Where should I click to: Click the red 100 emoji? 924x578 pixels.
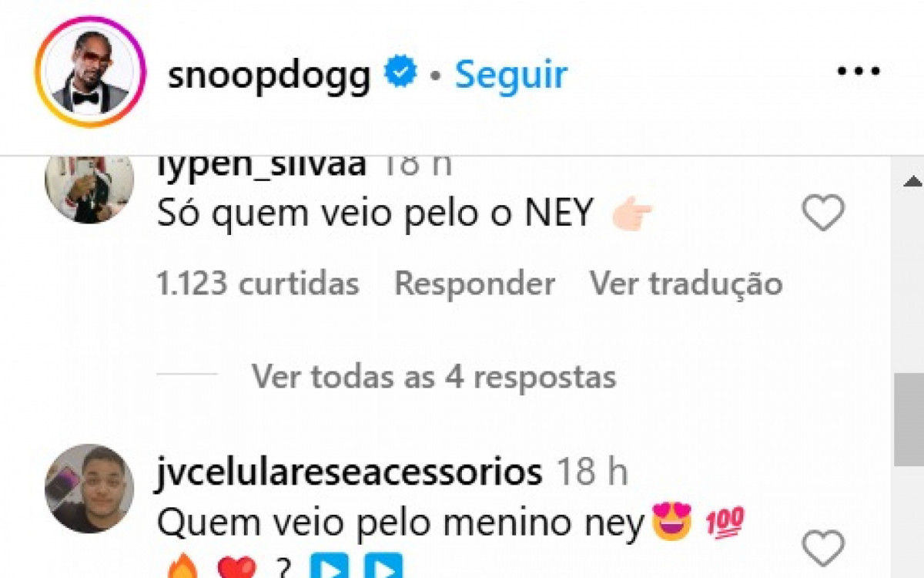(x=724, y=524)
